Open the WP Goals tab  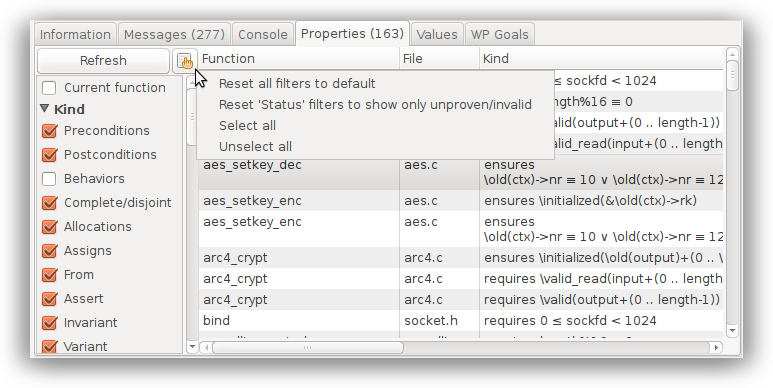(x=499, y=35)
